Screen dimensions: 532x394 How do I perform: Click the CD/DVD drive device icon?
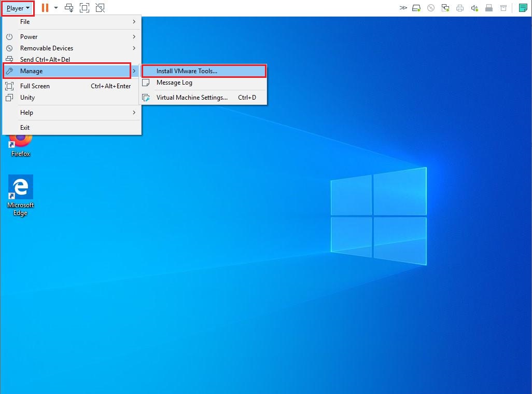tap(431, 8)
